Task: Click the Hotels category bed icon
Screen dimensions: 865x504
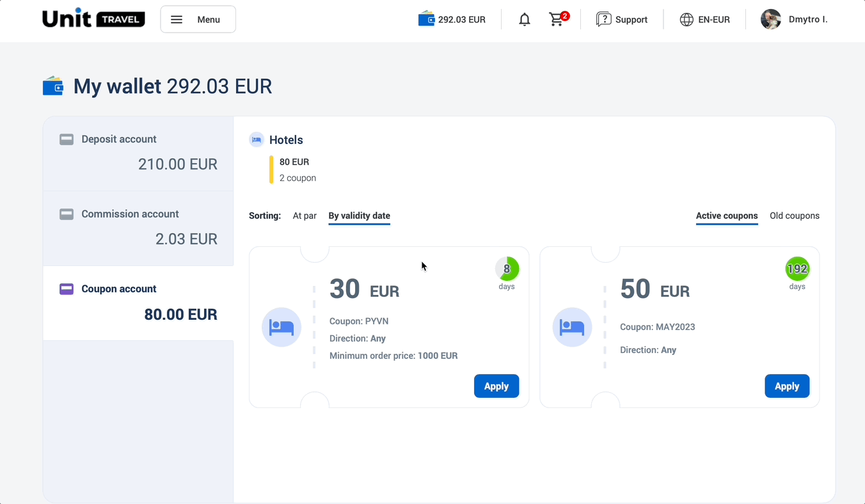Action: pos(257,139)
